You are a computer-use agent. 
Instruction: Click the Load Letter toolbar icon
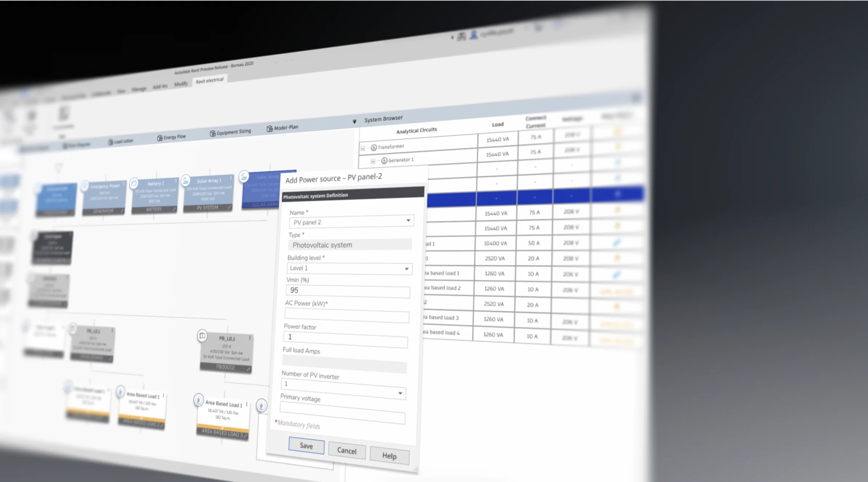pos(111,142)
